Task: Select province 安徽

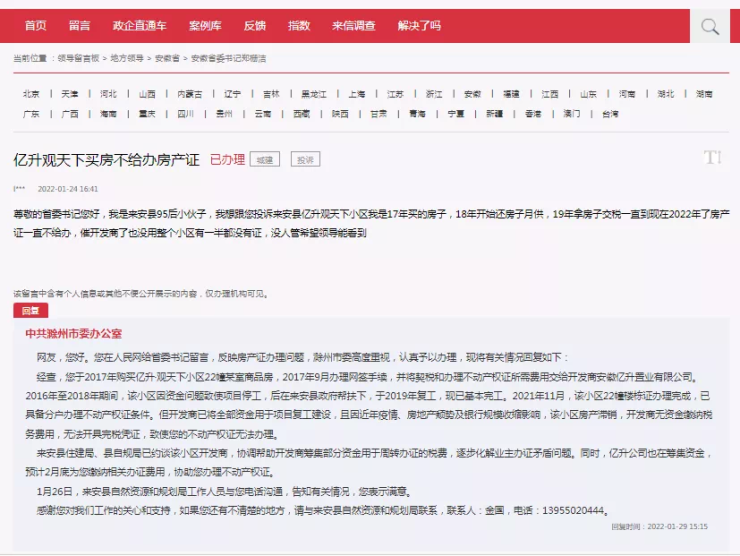Action: click(x=472, y=94)
